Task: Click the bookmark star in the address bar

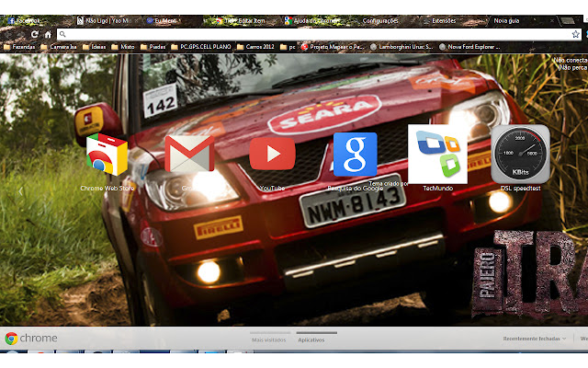Action: pyautogui.click(x=575, y=33)
